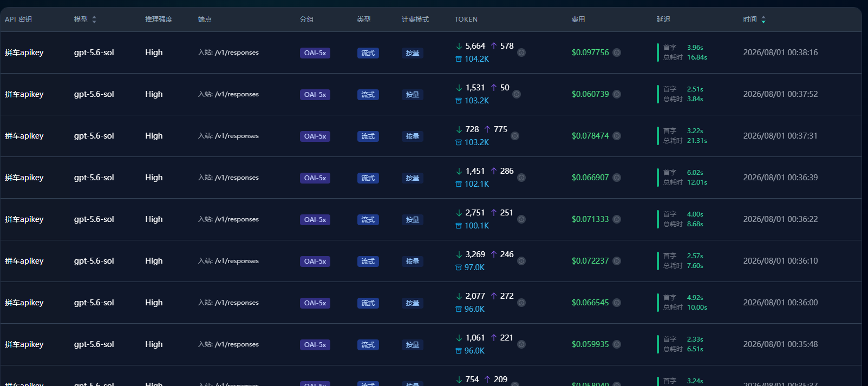Show cost details icon next to $0.078474
The image size is (868, 386).
tap(617, 136)
